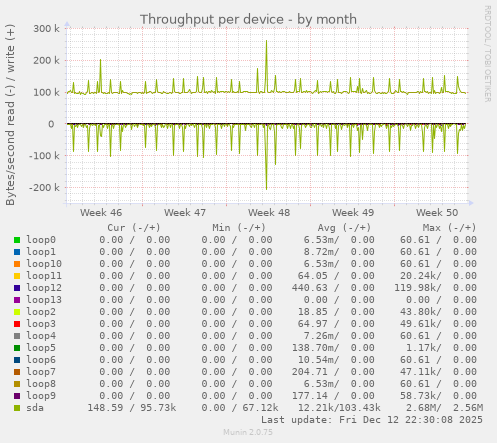The height and width of the screenshot is (443, 497).
Task: Click the loop4 gray legend swatch
Action: [x=17, y=336]
